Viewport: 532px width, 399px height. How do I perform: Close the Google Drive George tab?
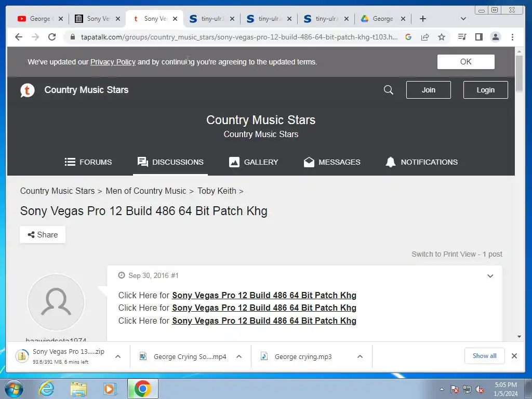403,19
